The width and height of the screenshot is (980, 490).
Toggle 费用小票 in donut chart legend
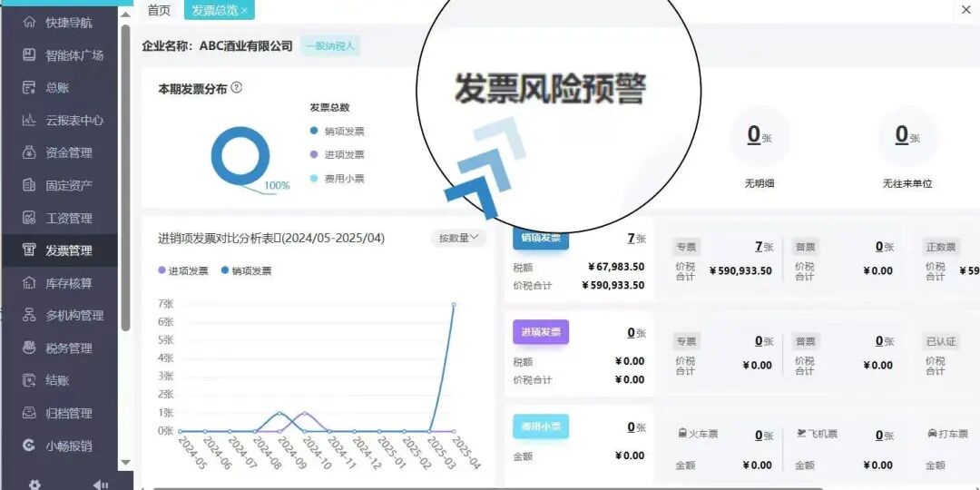tap(338, 179)
